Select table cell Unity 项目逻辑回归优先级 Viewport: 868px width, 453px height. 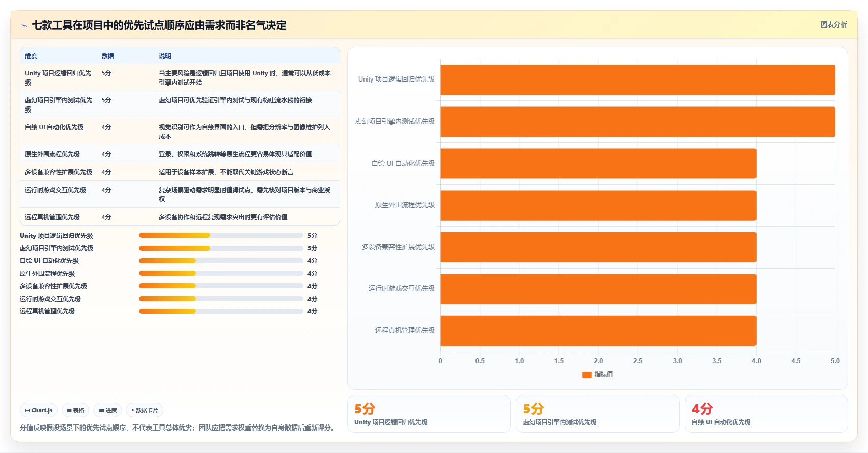pyautogui.click(x=58, y=78)
